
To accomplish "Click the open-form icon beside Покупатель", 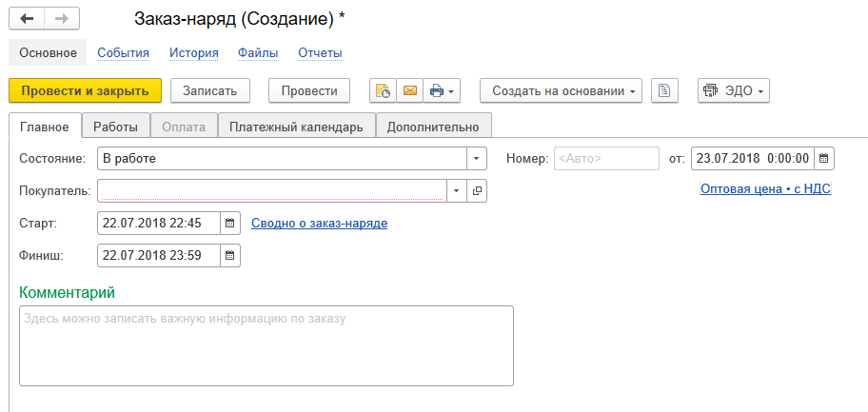I will [x=477, y=191].
